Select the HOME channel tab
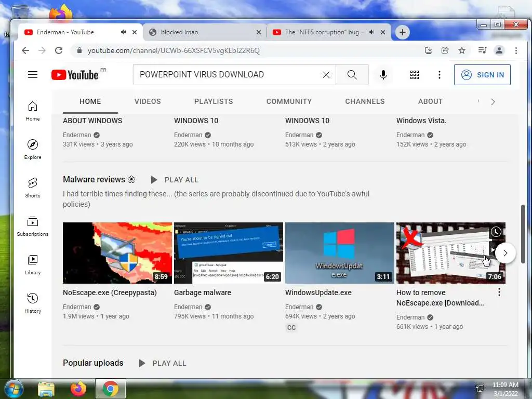The width and height of the screenshot is (532, 399). click(x=90, y=101)
